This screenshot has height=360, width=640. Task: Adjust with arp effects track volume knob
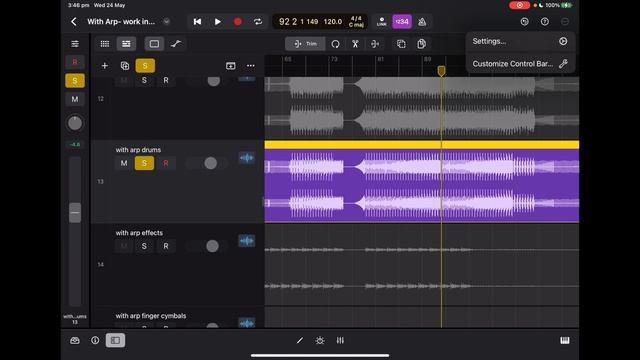[212, 246]
